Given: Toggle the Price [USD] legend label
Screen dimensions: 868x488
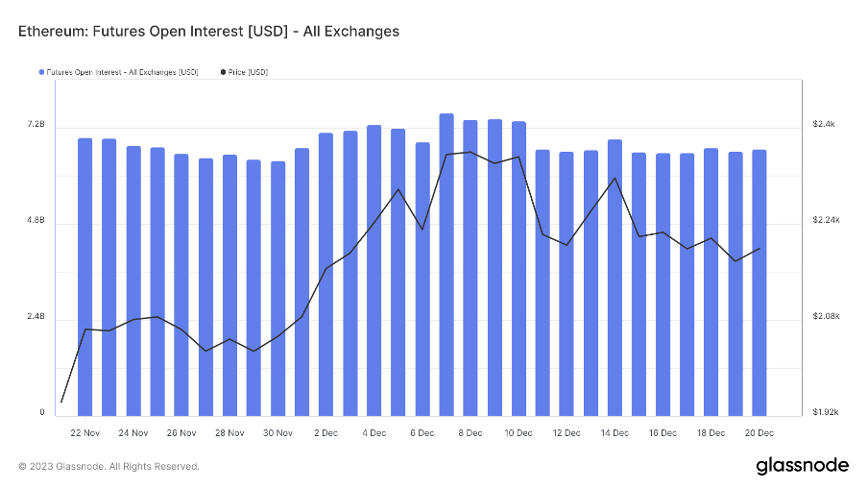Looking at the screenshot, I should (x=249, y=72).
